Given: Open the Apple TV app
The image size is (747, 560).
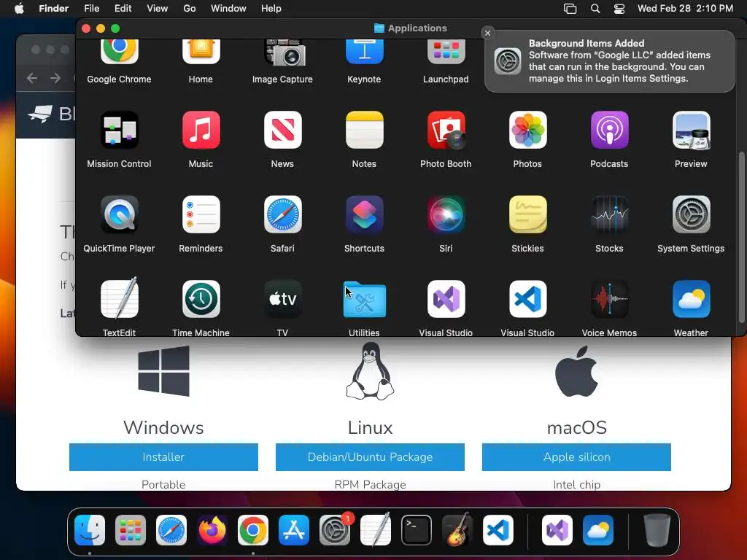Looking at the screenshot, I should click(282, 299).
